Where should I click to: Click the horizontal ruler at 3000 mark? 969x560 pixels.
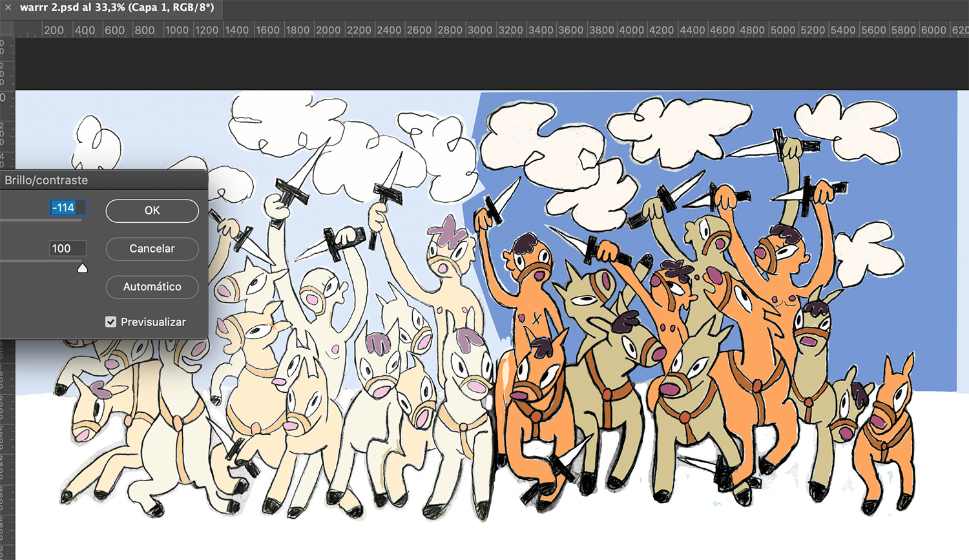479,30
